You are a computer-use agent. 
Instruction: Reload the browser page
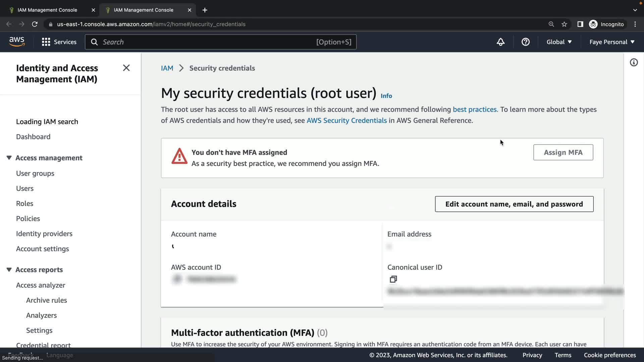point(35,24)
